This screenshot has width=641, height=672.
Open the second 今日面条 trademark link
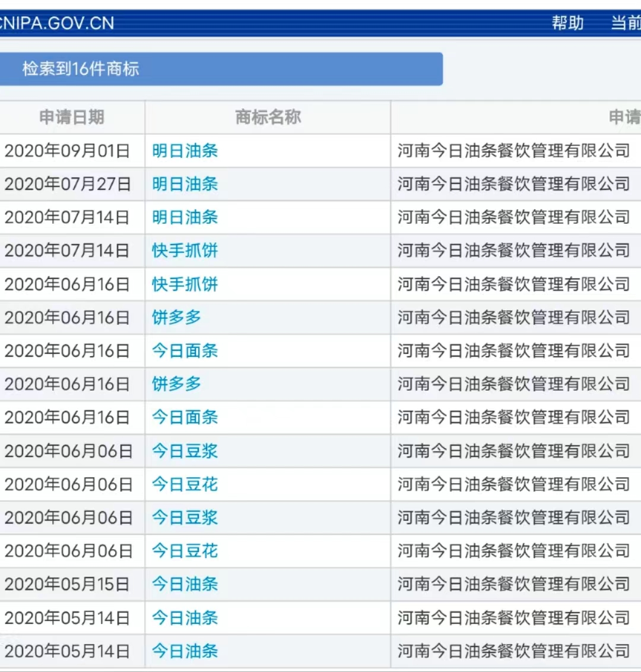click(185, 417)
